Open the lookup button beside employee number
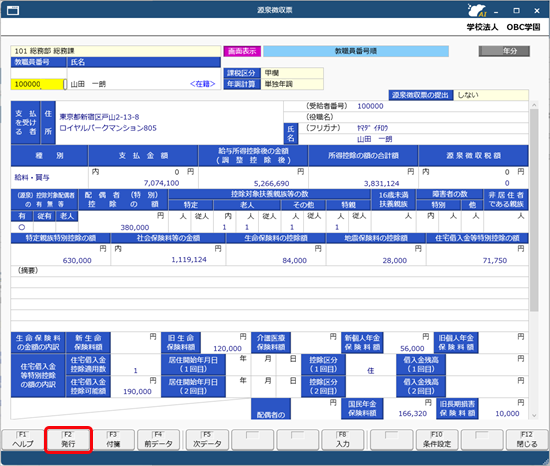 pos(65,84)
